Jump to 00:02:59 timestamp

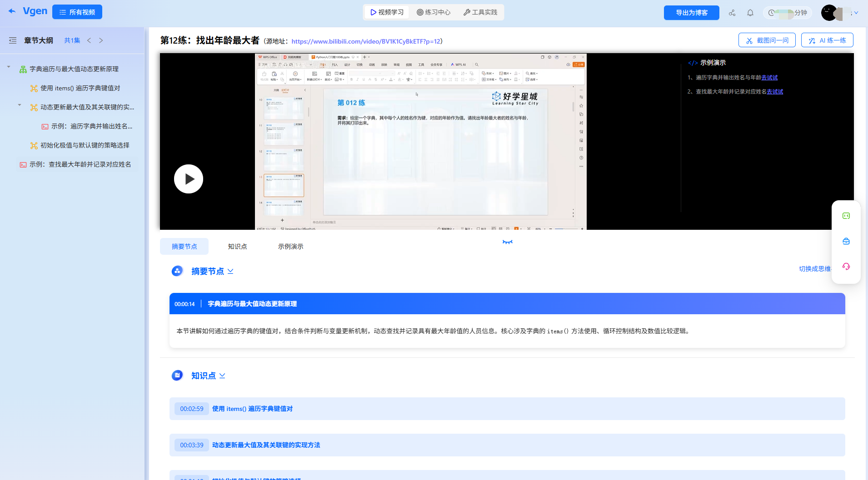coord(192,409)
